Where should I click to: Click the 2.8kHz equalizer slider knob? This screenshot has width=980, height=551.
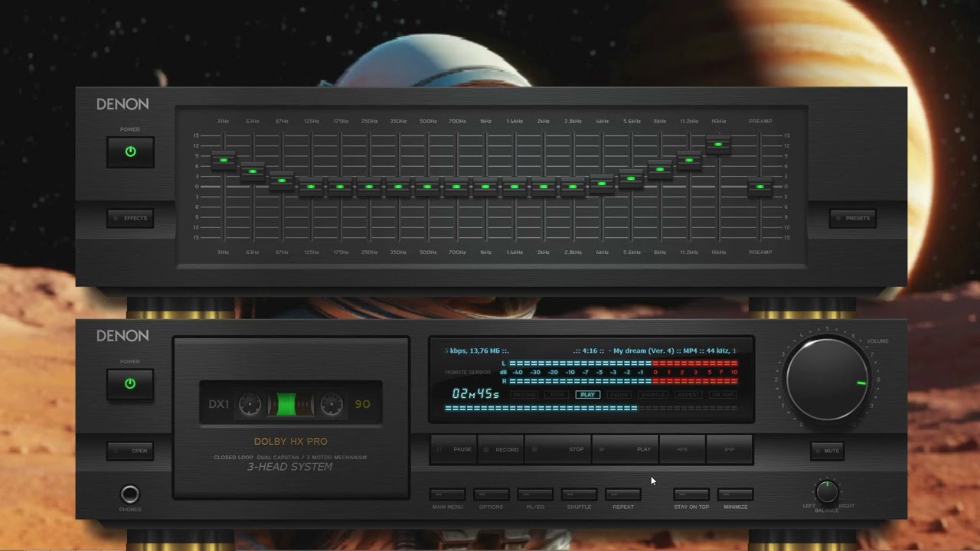click(x=573, y=186)
